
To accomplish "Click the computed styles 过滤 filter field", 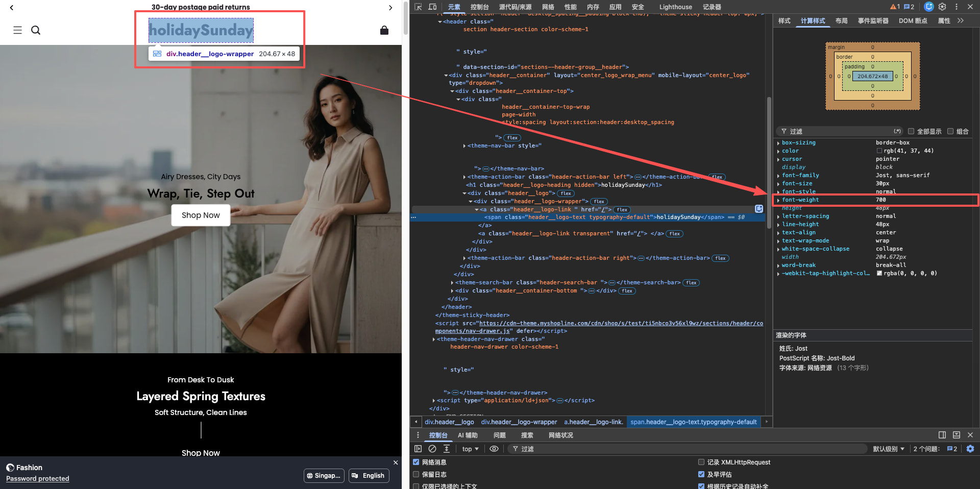I will 840,131.
